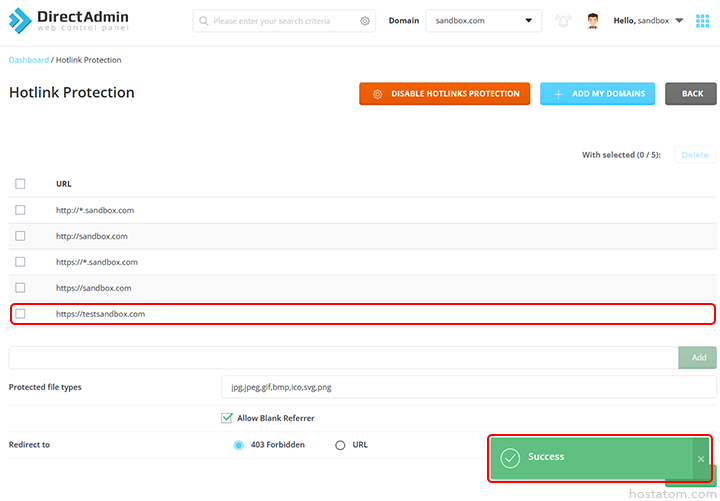Click the Protected file types field
The width and height of the screenshot is (720, 501).
[x=468, y=387]
